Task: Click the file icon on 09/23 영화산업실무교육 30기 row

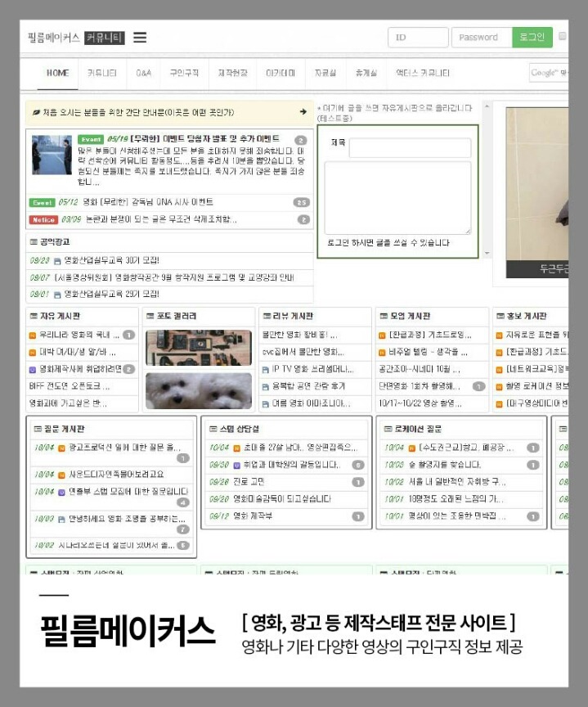Action: coord(57,261)
